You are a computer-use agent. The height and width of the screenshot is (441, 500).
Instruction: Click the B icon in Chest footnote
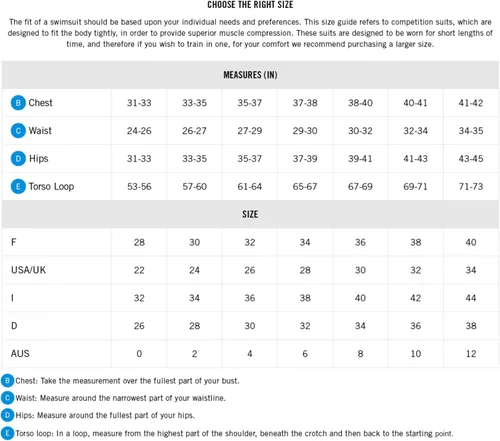coord(8,380)
